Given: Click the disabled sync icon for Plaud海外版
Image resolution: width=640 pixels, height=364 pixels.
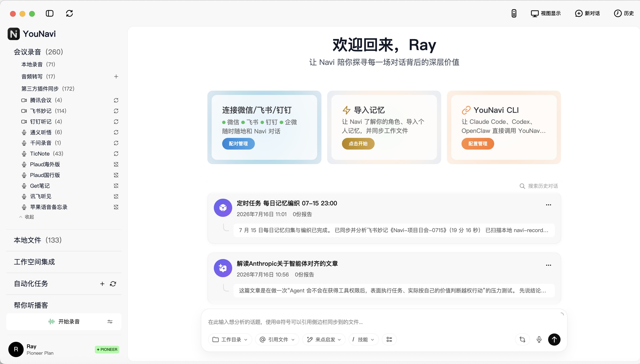Looking at the screenshot, I should (x=116, y=164).
